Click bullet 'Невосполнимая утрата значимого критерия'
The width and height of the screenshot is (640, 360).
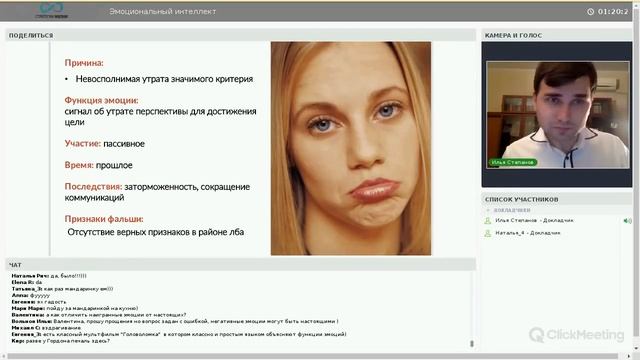(164, 79)
